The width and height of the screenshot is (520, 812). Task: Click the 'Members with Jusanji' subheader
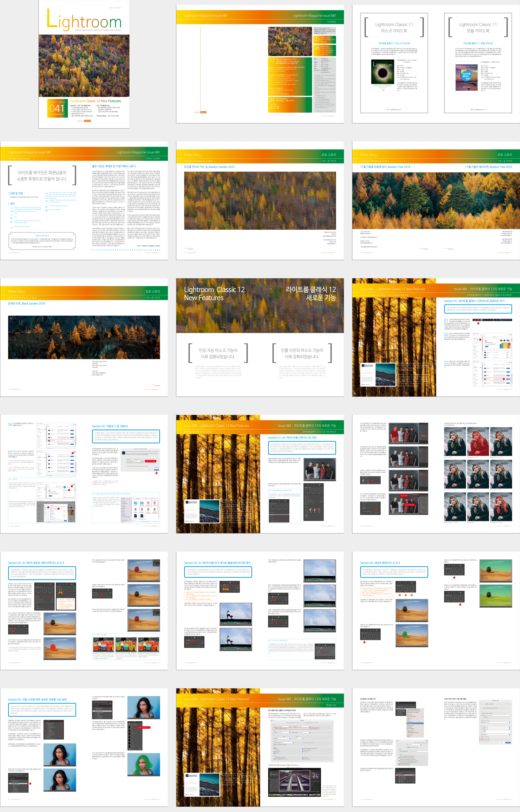(19, 158)
